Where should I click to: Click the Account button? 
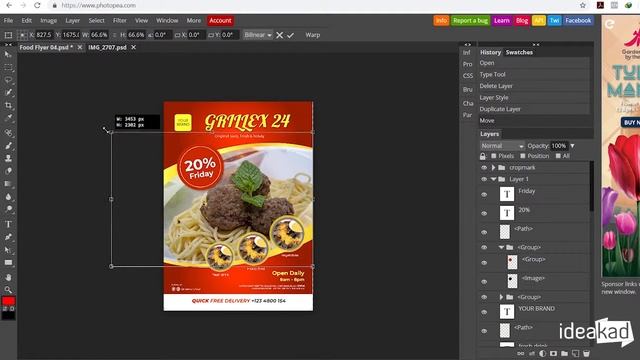pyautogui.click(x=220, y=20)
